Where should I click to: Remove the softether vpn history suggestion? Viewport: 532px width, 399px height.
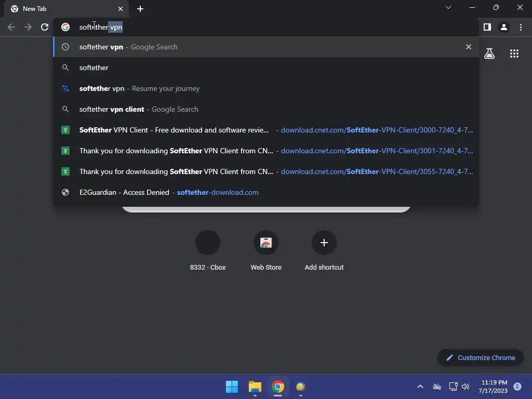point(469,47)
